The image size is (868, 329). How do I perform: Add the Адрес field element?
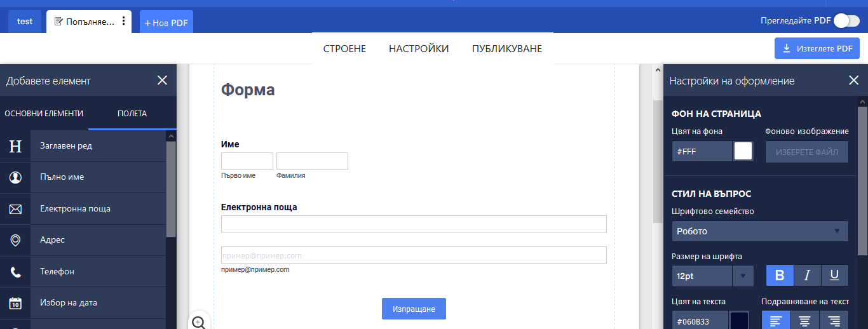tap(83, 240)
